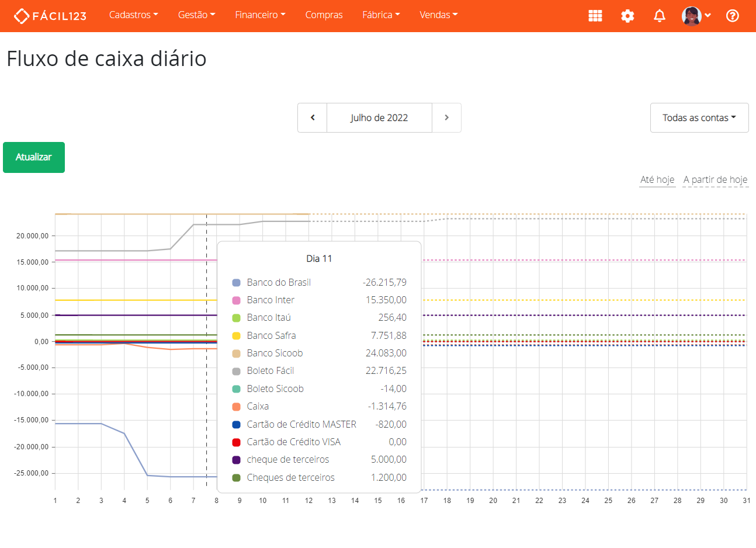Open the user profile avatar

[692, 16]
